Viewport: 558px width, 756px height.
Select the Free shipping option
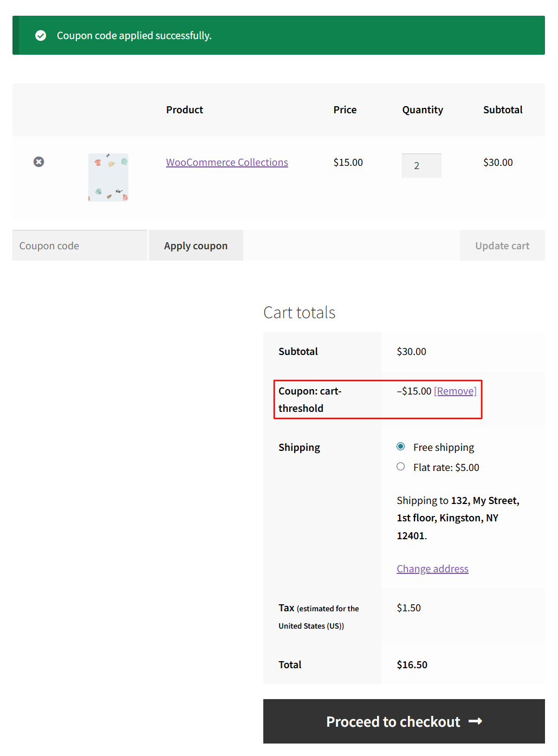pos(401,447)
